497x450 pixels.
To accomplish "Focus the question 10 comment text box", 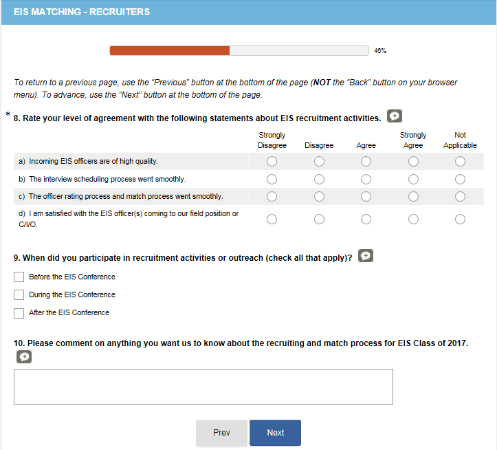I will tap(203, 387).
